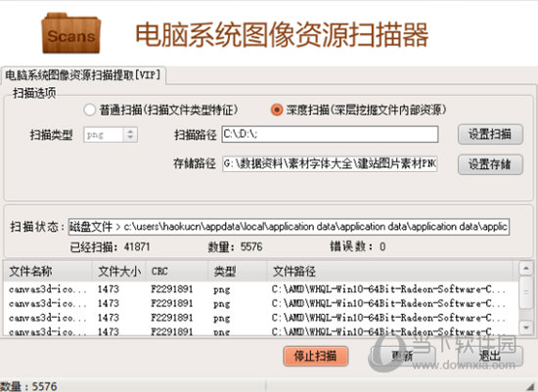Screen dimensions: 538x392
Task: Click the Scans folder logo icon
Action: [x=71, y=33]
